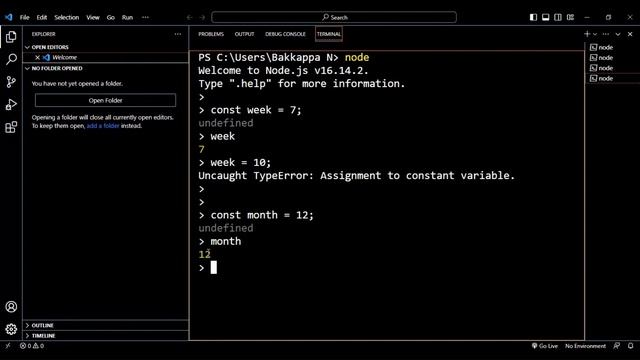The image size is (640, 360).
Task: Create a new terminal with plus icon
Action: point(587,34)
